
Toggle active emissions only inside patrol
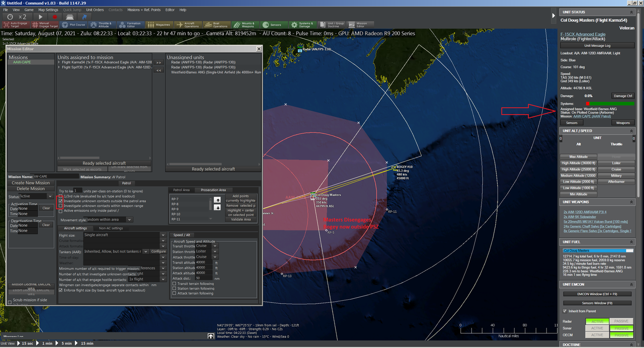tap(61, 211)
